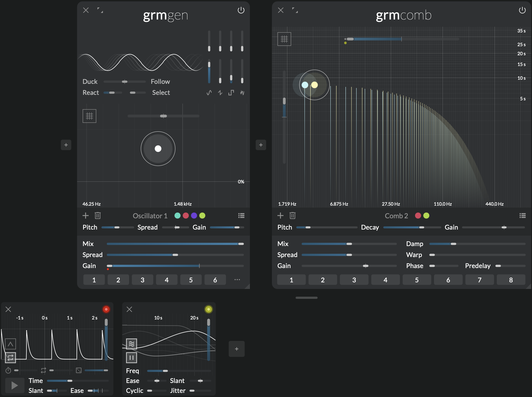Click the more presets ellipsis button
This screenshot has height=397, width=532.
coord(237,280)
